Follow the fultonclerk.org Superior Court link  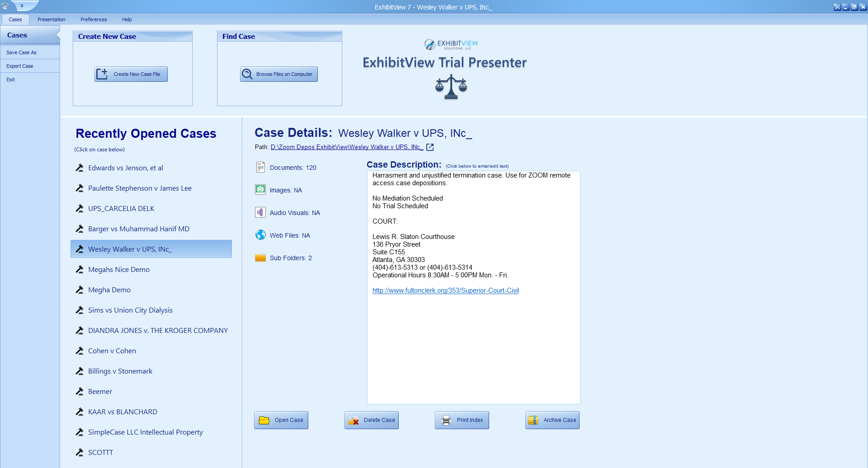[445, 290]
